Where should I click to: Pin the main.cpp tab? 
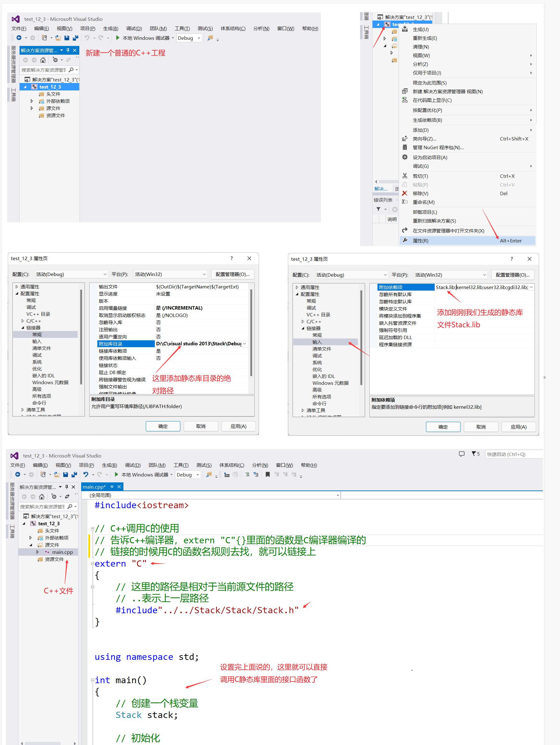point(112,487)
